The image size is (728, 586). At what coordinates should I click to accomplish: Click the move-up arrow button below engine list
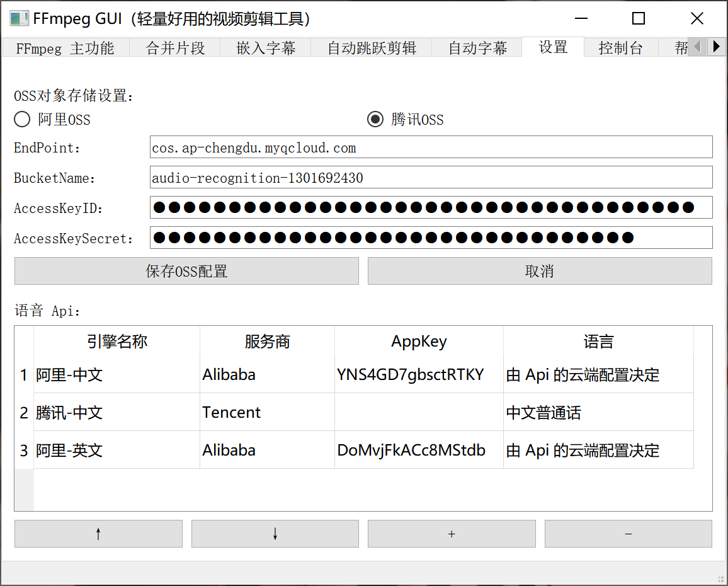tap(98, 534)
